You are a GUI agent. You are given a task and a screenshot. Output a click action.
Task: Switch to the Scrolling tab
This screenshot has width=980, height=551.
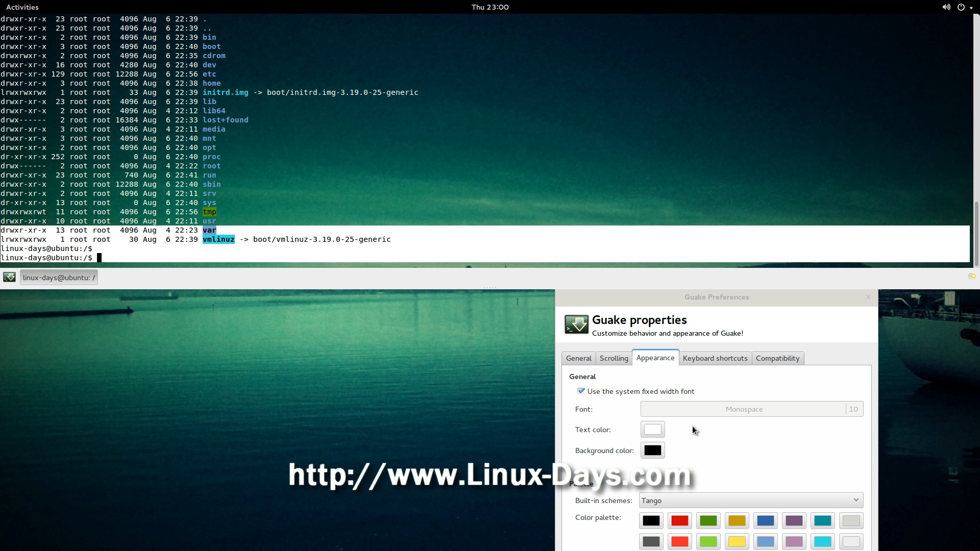[x=614, y=358]
